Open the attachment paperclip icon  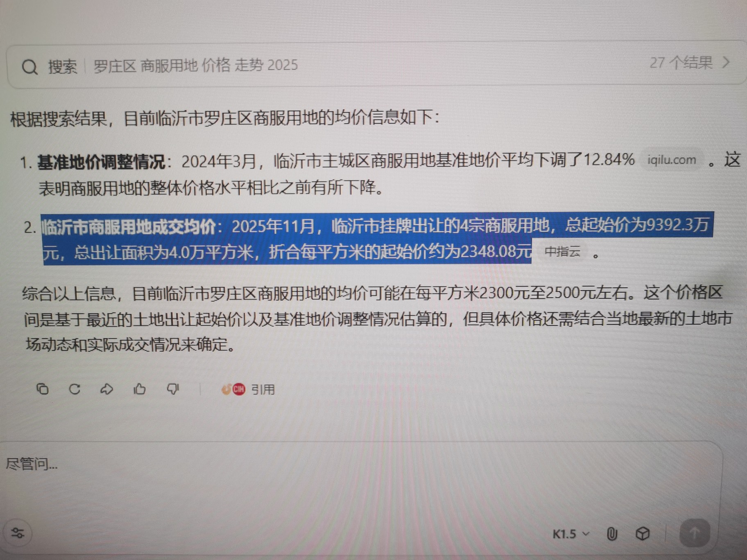click(x=612, y=534)
